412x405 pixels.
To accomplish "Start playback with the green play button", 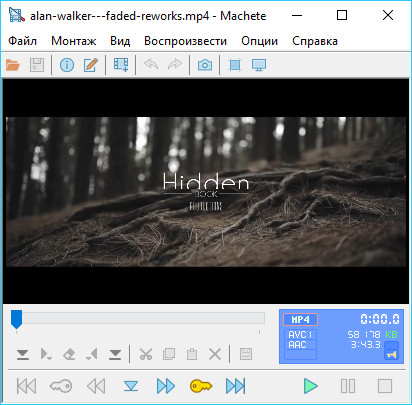I will pyautogui.click(x=311, y=386).
